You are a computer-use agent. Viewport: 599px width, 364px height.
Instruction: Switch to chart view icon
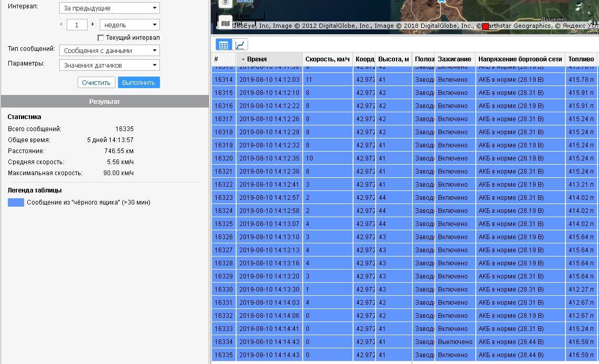coord(240,45)
